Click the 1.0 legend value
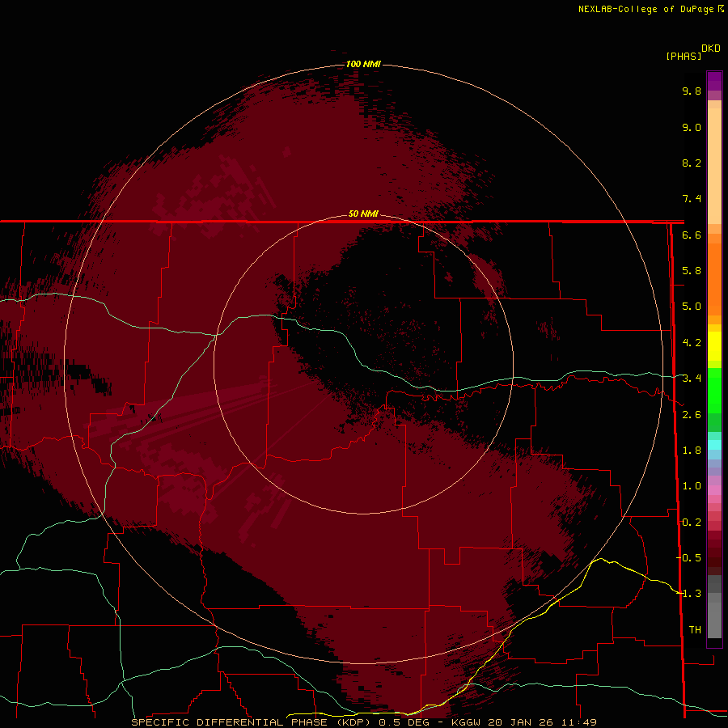728x728 pixels. click(692, 486)
